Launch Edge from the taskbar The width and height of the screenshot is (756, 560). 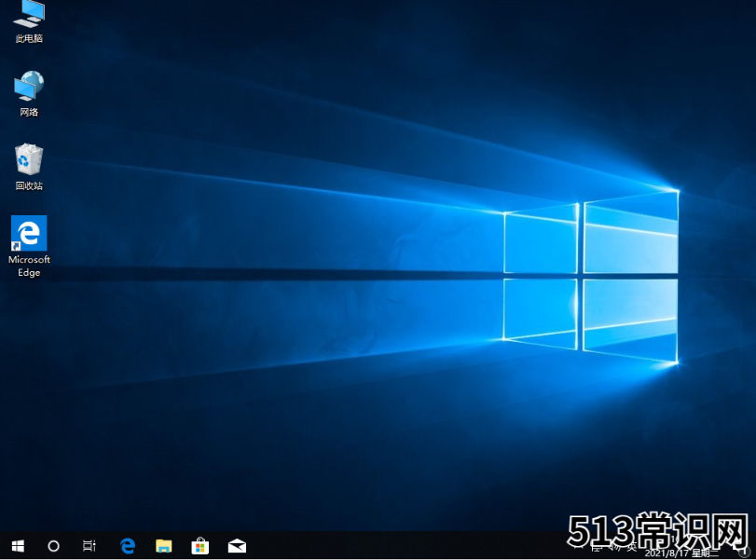click(x=128, y=546)
